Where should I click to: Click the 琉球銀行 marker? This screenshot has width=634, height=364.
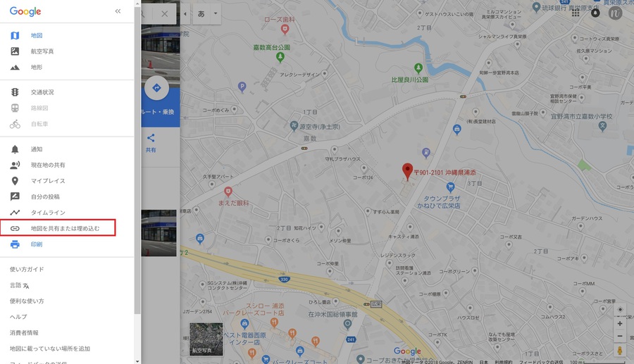(x=536, y=7)
